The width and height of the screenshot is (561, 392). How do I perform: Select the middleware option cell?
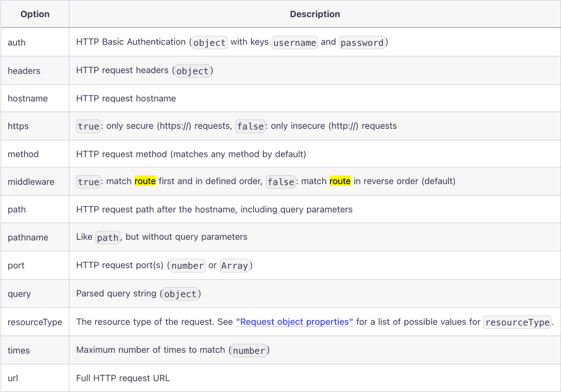pyautogui.click(x=31, y=181)
